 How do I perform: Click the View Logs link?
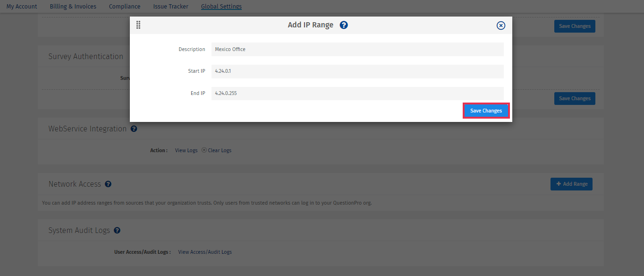(186, 150)
